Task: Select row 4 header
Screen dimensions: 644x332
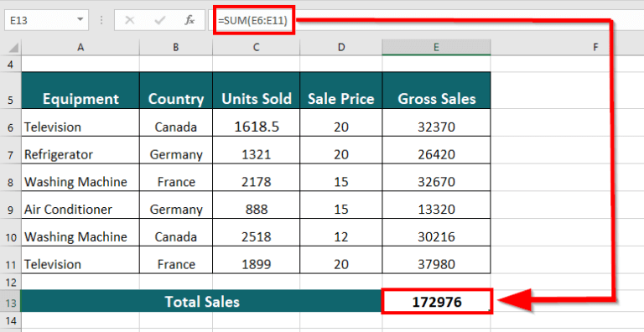Action: click(x=10, y=65)
